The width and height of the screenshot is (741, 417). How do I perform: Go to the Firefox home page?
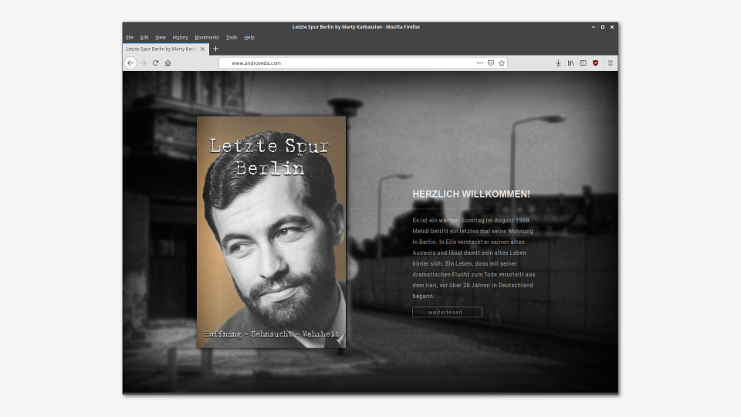coord(168,63)
